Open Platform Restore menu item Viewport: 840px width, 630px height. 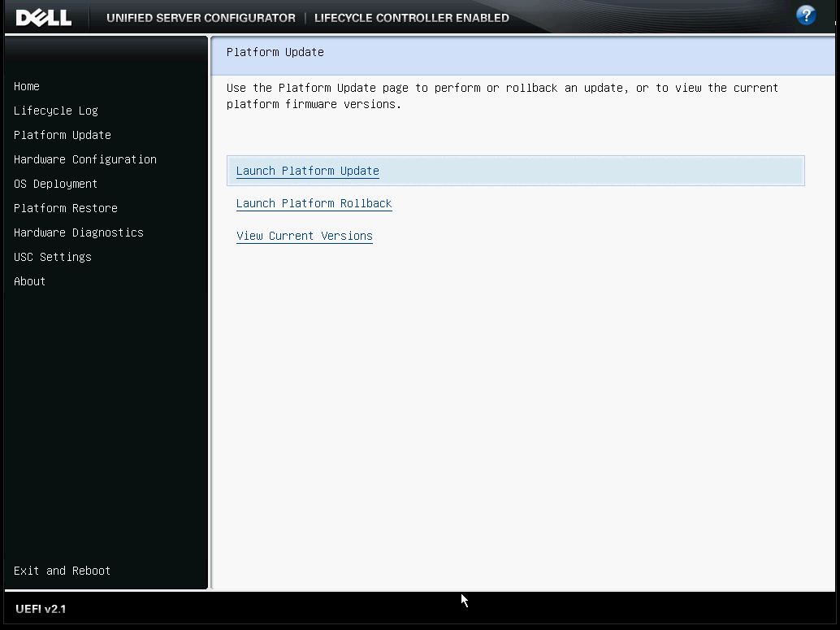[65, 208]
